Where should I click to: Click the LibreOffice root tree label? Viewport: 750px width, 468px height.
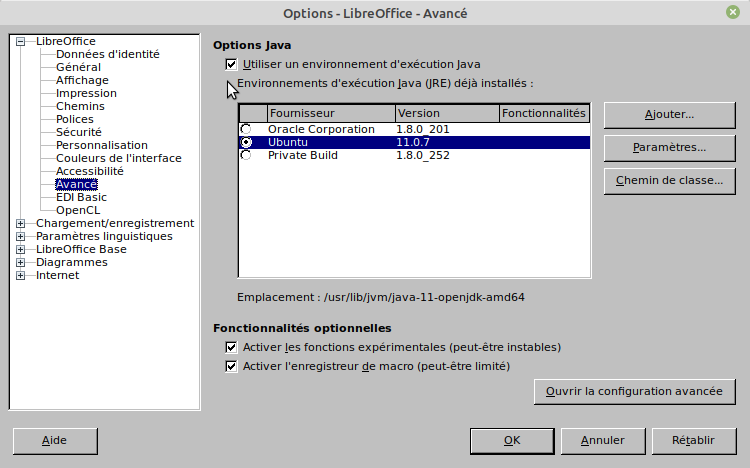[66, 41]
